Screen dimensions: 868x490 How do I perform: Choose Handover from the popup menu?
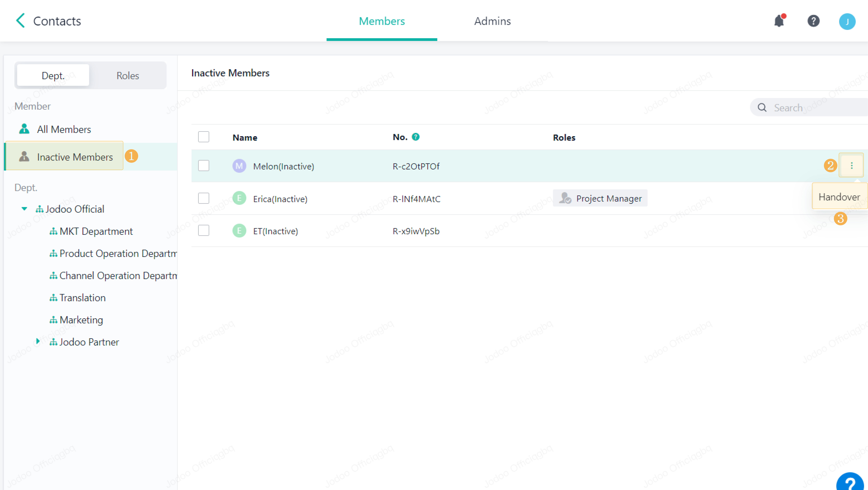click(839, 197)
